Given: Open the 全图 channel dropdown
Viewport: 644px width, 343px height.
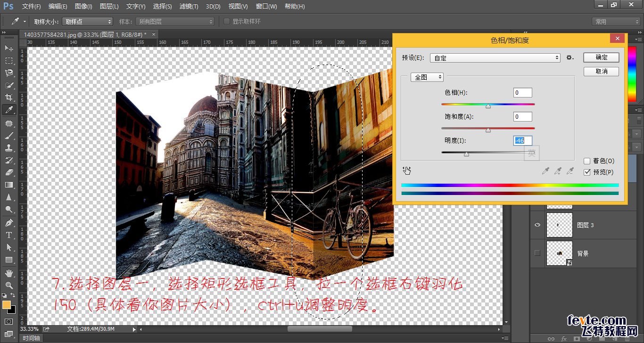Looking at the screenshot, I should tap(427, 77).
